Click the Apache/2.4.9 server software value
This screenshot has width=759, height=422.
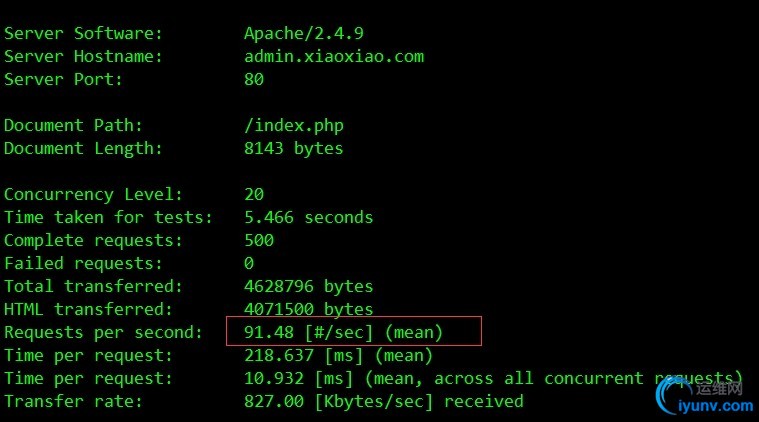point(304,33)
